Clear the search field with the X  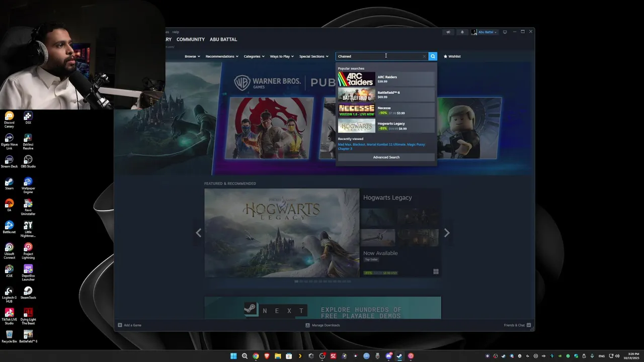pyautogui.click(x=424, y=56)
